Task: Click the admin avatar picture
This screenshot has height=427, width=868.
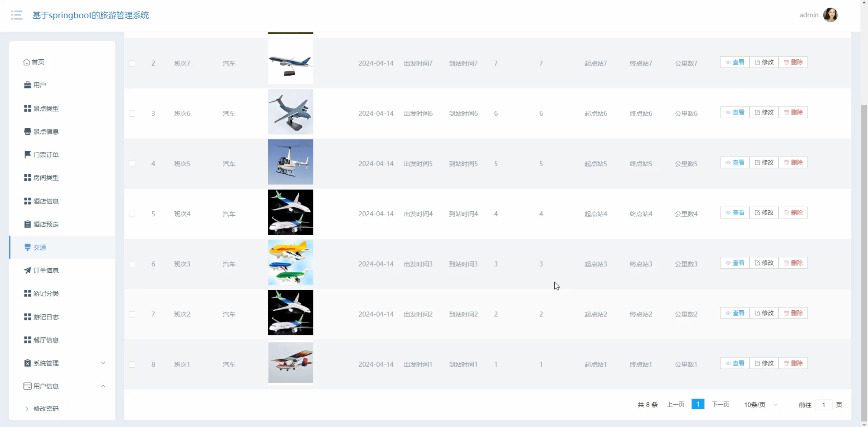Action: [830, 15]
